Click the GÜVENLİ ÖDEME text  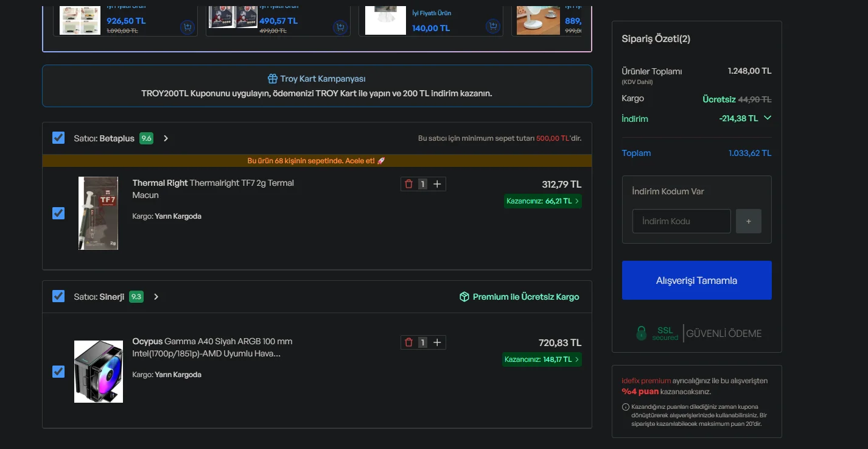724,333
